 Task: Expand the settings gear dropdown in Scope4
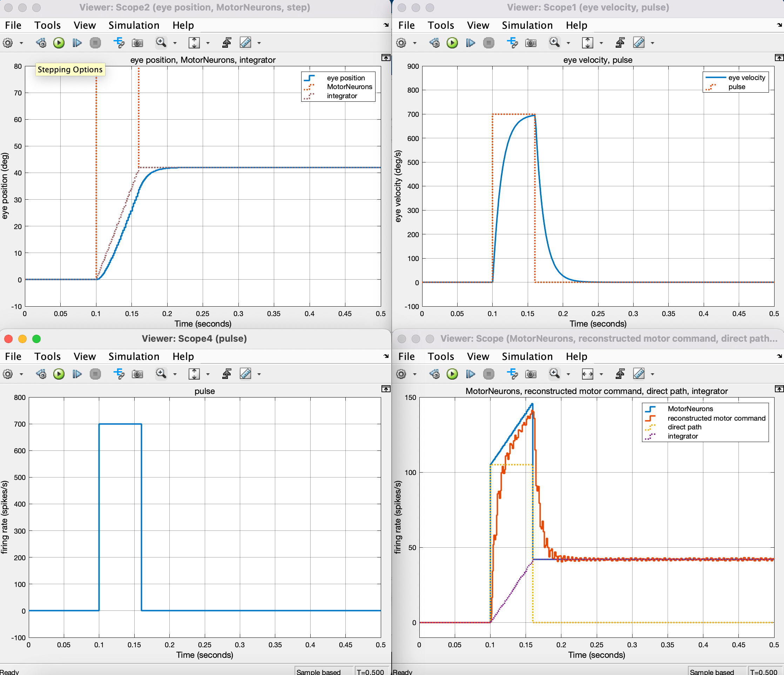click(x=22, y=374)
